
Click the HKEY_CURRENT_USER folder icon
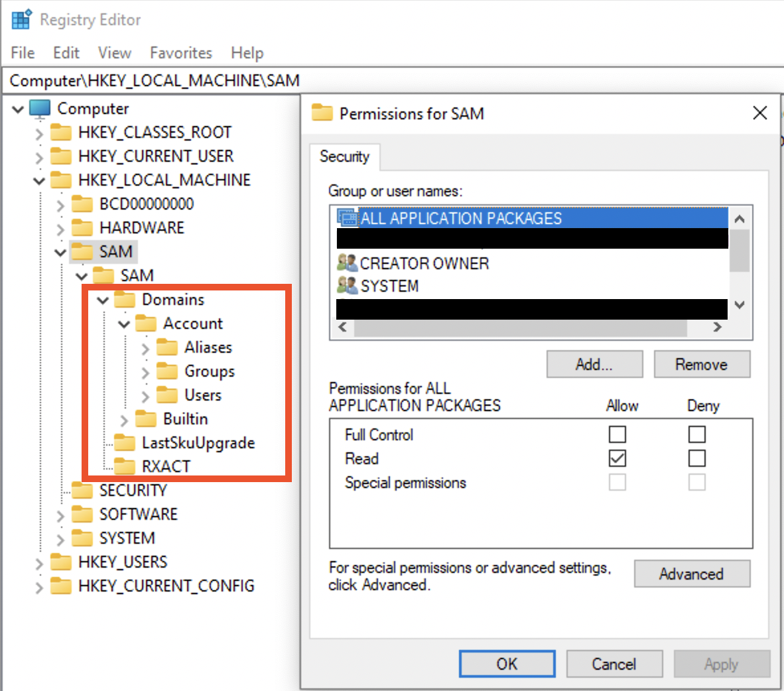61,156
